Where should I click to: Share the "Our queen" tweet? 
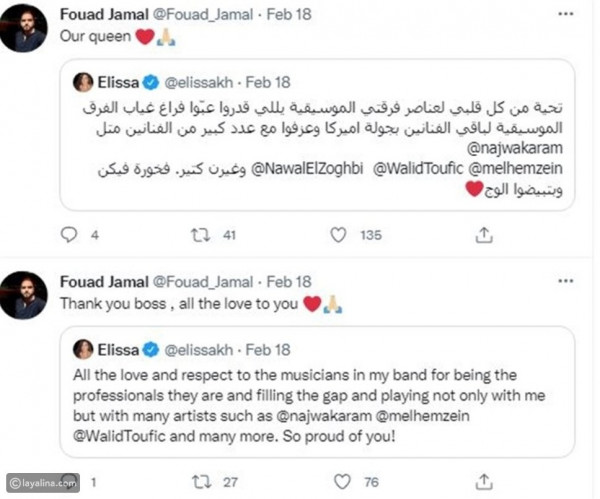point(483,237)
